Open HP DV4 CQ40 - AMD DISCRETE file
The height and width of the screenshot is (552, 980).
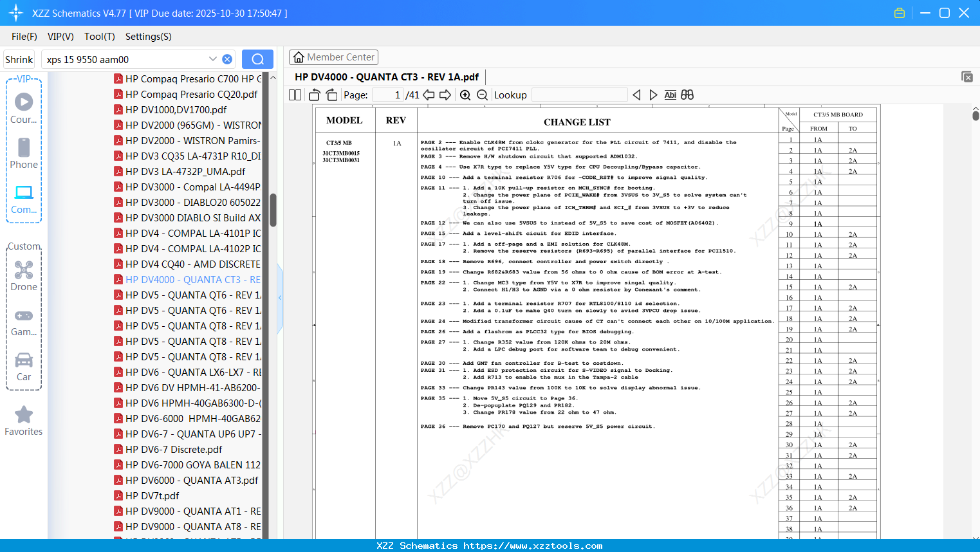(x=187, y=264)
